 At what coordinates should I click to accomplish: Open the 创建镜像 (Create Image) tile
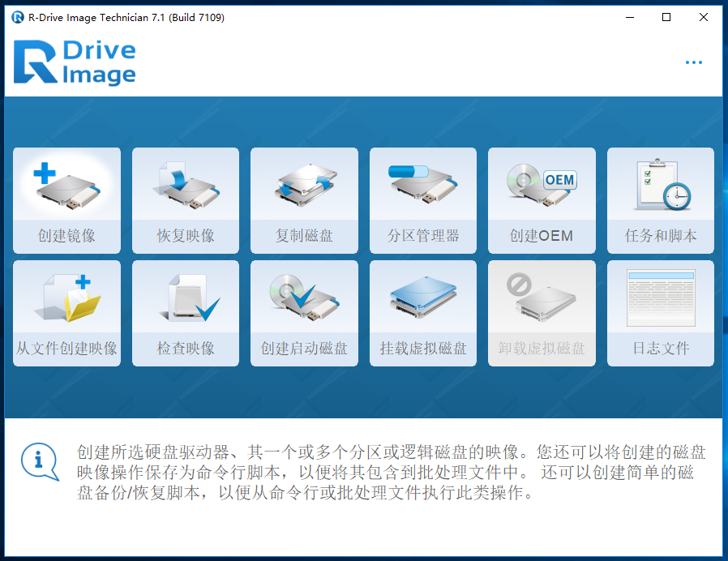(66, 200)
